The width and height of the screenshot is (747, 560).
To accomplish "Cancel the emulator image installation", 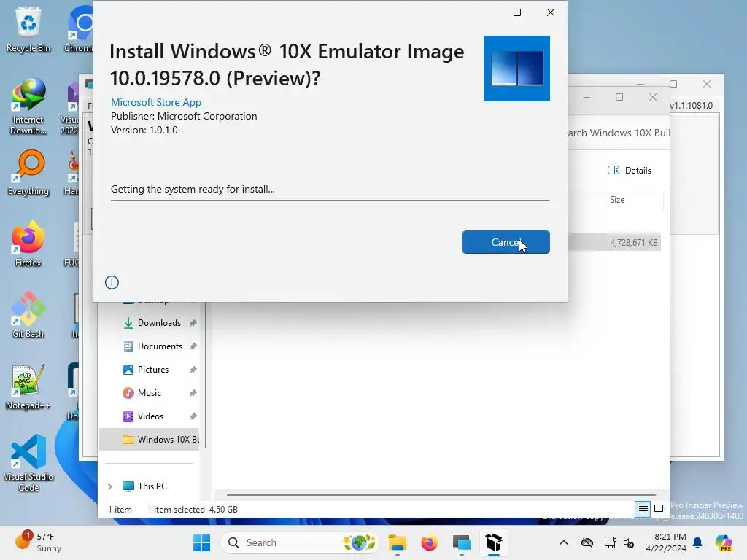I will coord(506,242).
